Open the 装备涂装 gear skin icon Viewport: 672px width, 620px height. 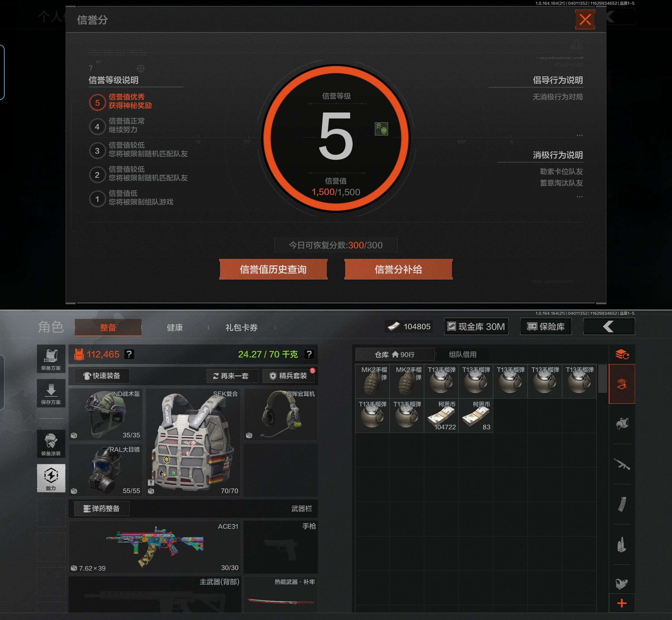coord(51,443)
